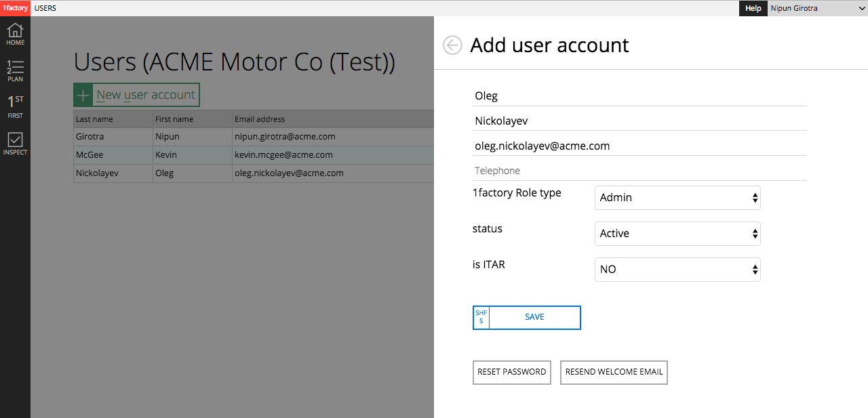Click the Users (ACME Motor Co (Test)) heading
This screenshot has height=418, width=868.
[x=234, y=62]
